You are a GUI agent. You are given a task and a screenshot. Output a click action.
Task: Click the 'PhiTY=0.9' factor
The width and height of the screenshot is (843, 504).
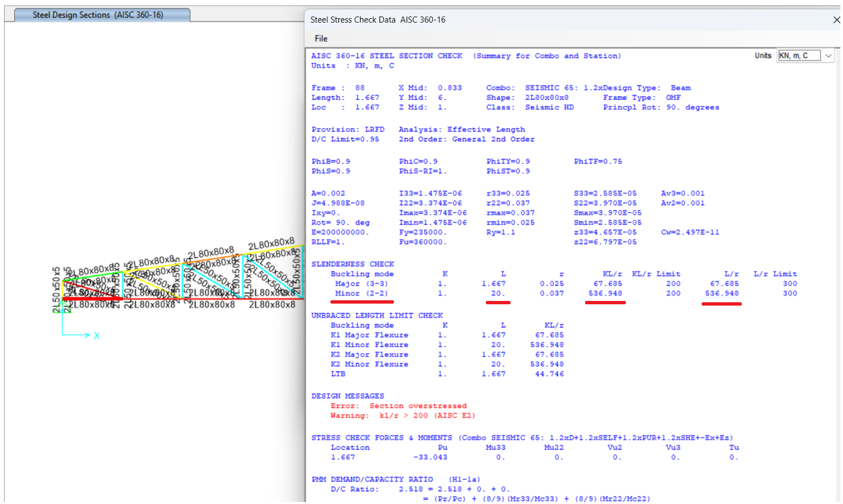[509, 162]
